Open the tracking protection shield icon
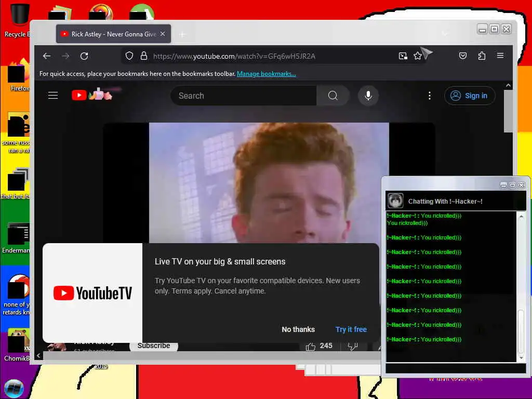Screen dimensions: 532x399 [129, 56]
